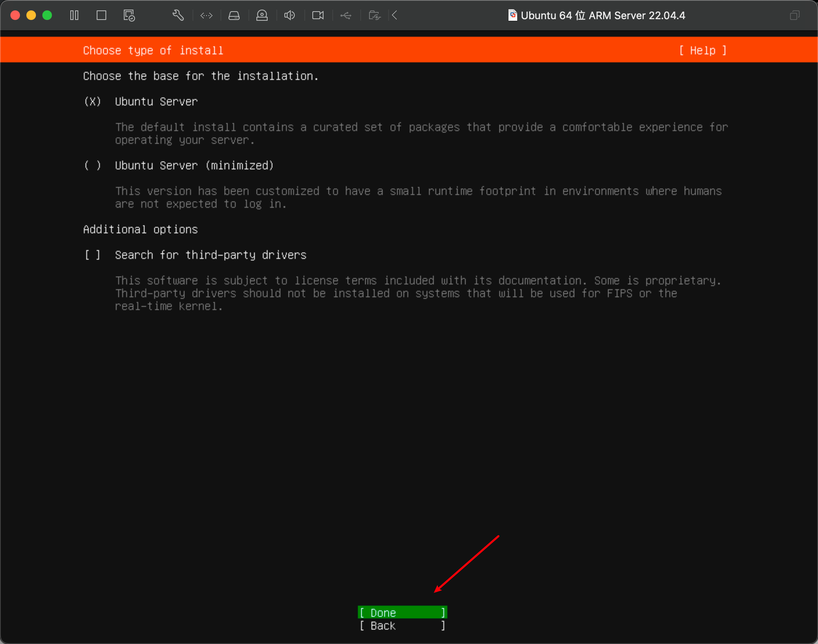Collapse toolbar with the left chevron
This screenshot has height=644, width=818.
[x=395, y=16]
